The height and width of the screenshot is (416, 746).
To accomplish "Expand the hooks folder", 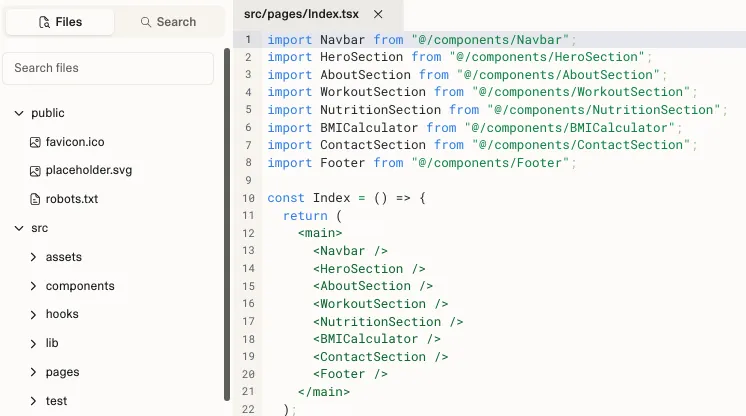I will point(34,315).
